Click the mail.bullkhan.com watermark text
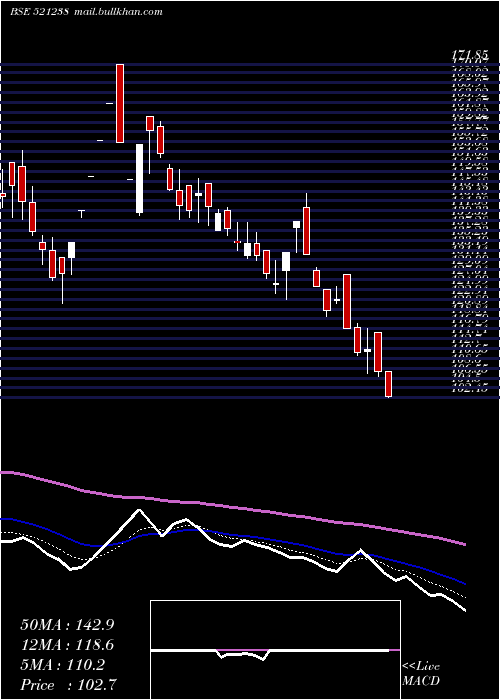 point(117,12)
